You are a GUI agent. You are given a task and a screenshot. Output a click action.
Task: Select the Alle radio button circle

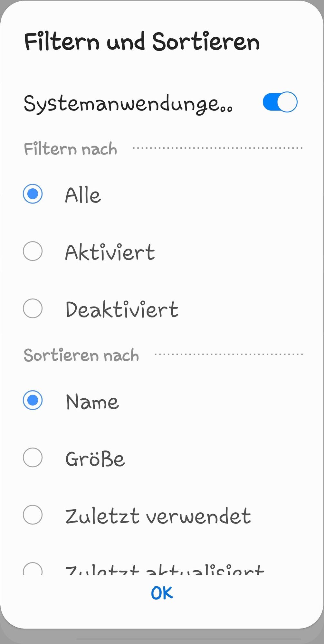click(33, 194)
